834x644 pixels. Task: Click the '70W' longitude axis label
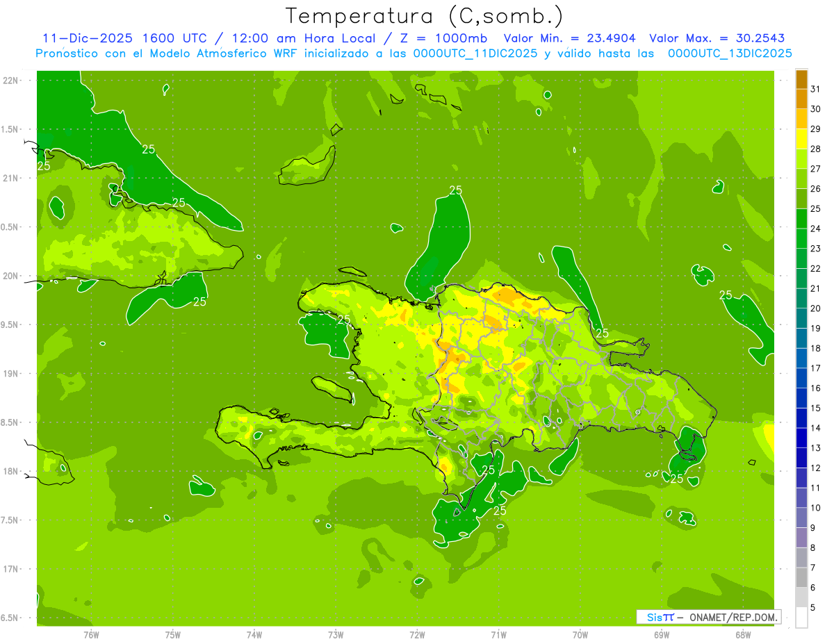pyautogui.click(x=580, y=635)
